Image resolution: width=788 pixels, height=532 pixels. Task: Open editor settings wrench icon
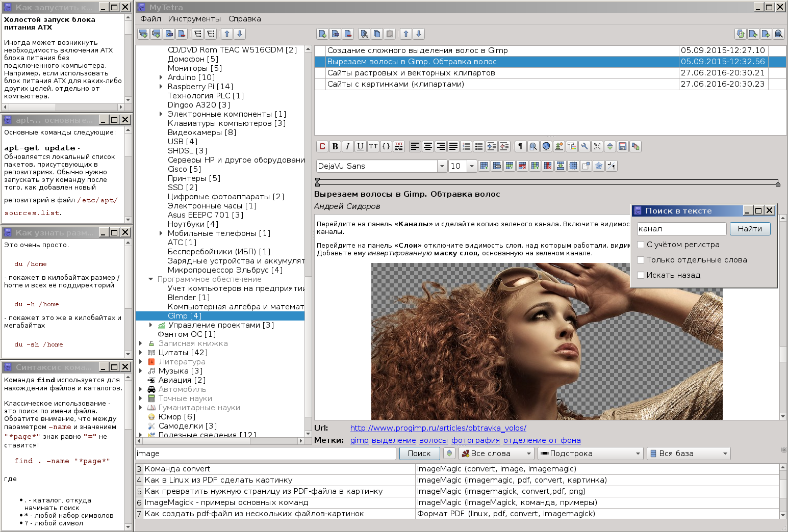(x=584, y=146)
